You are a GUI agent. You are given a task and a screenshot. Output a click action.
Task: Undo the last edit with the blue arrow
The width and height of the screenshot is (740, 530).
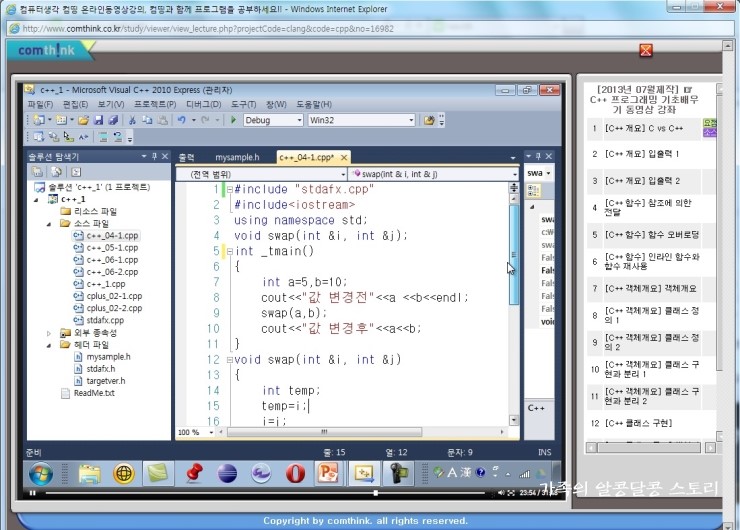click(x=181, y=120)
